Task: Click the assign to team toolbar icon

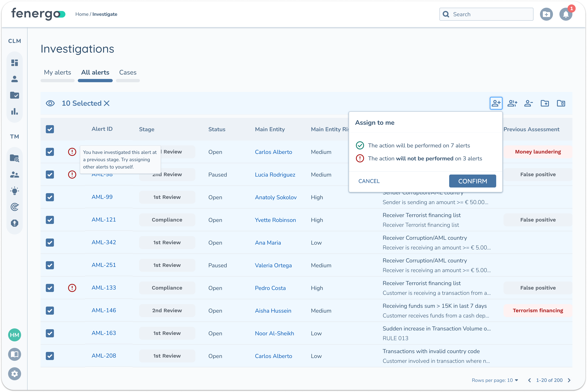Action: coord(512,103)
